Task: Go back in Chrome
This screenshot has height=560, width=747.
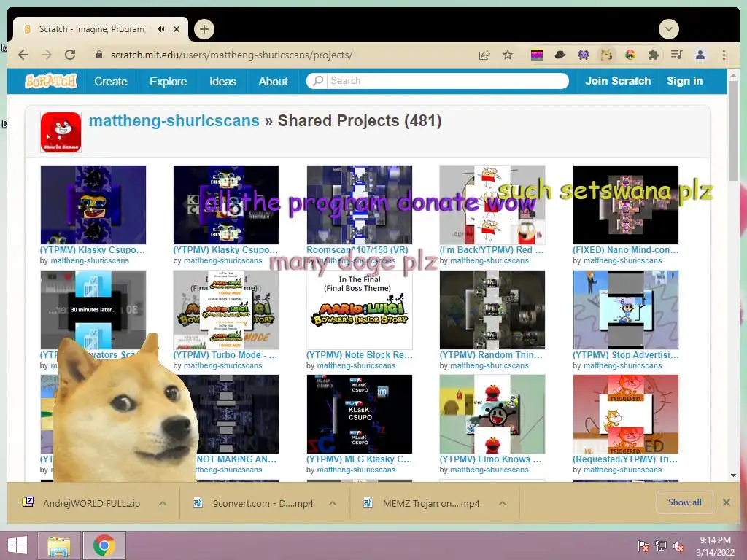Action: (23, 55)
